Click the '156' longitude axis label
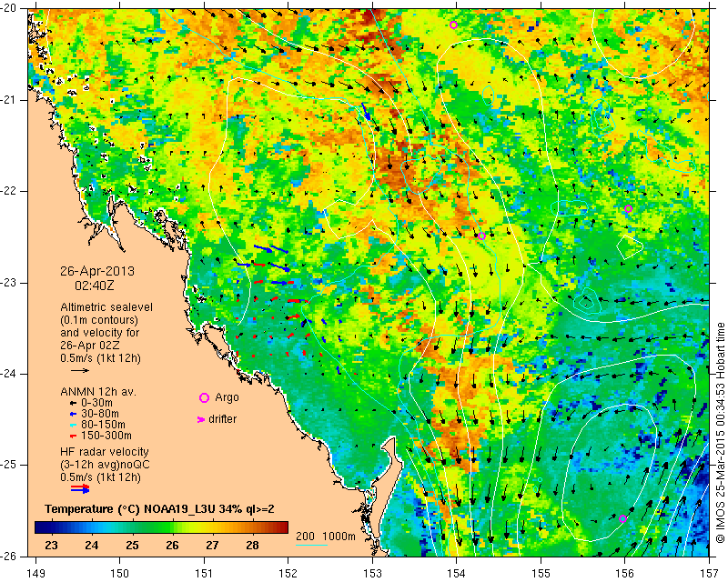Viewport: 728px width, 582px height. click(x=625, y=573)
